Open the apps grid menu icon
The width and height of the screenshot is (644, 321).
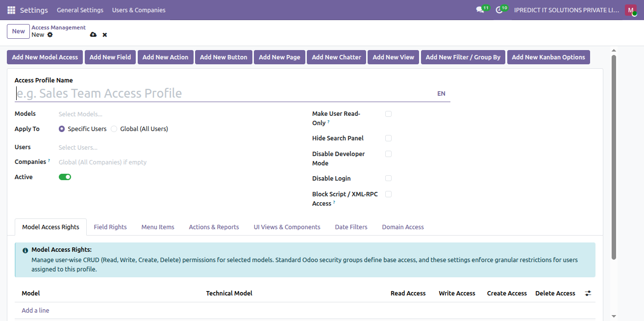(11, 10)
